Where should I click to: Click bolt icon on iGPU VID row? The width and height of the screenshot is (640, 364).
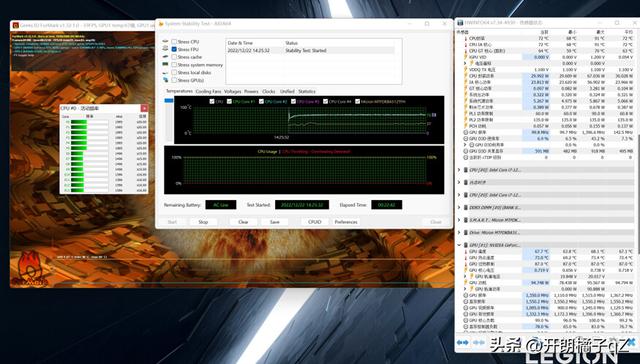[x=466, y=57]
